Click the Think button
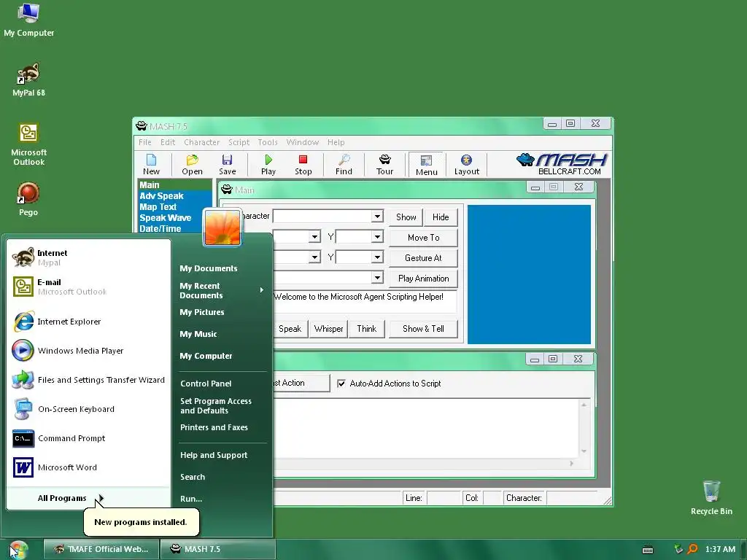This screenshot has width=747, height=560. coord(366,329)
